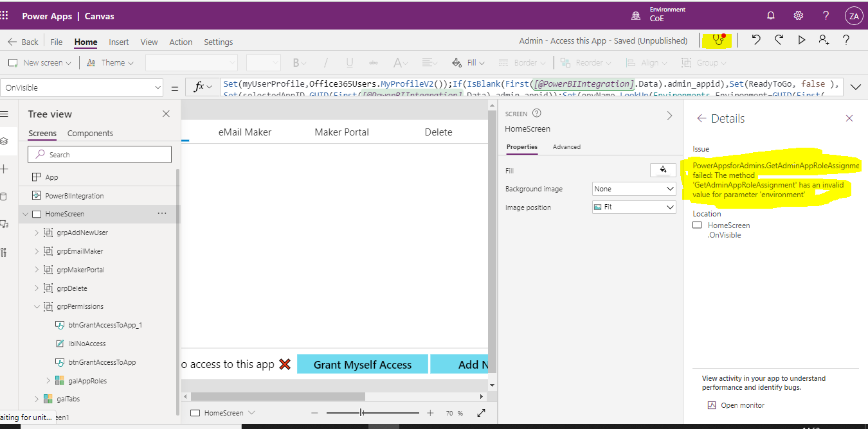The width and height of the screenshot is (868, 429).
Task: Click the Redo icon in the toolbar
Action: (779, 40)
